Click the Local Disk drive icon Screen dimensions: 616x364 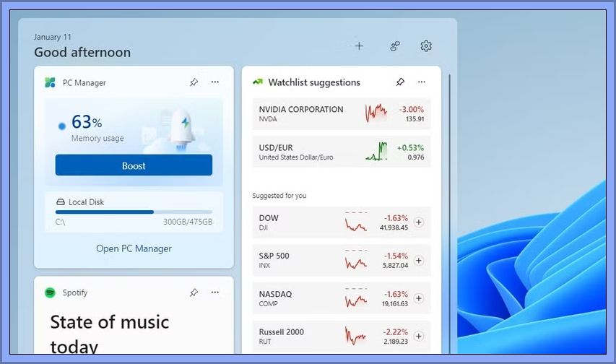point(61,202)
